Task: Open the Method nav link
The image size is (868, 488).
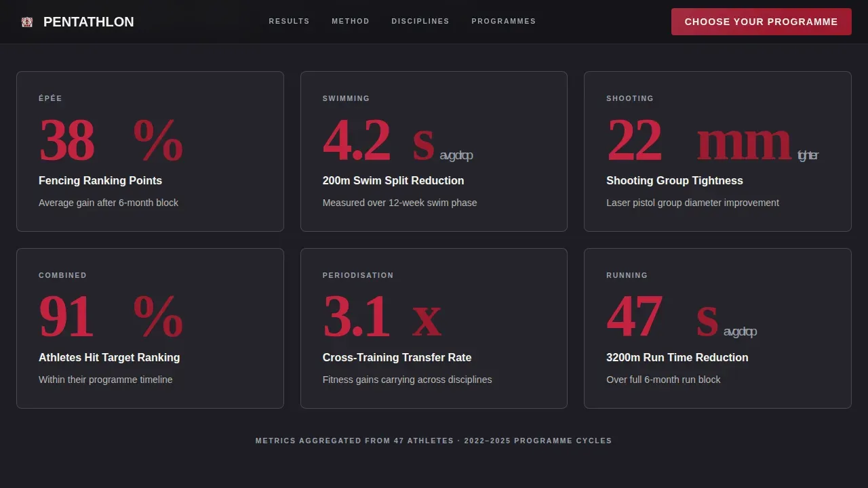Action: (351, 21)
